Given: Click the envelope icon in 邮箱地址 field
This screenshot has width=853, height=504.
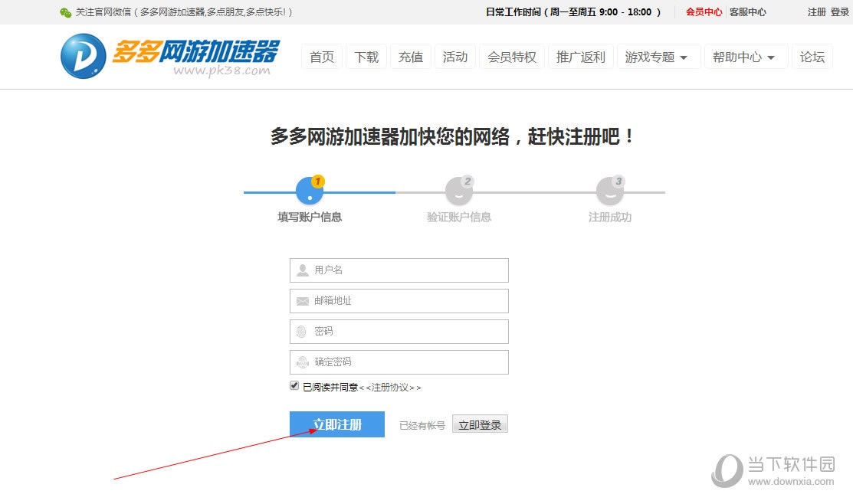Looking at the screenshot, I should coord(303,301).
